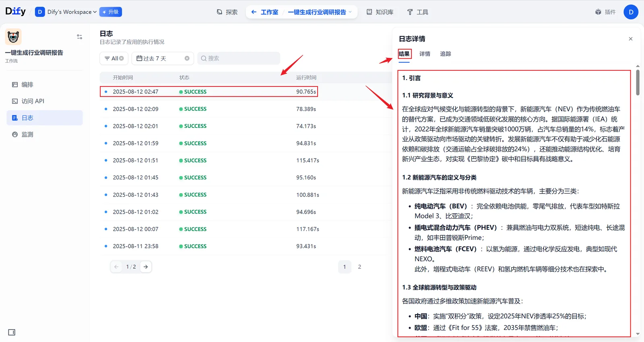The image size is (644, 342).
Task: Open log row 2025-08-11 23:58
Action: click(x=246, y=246)
